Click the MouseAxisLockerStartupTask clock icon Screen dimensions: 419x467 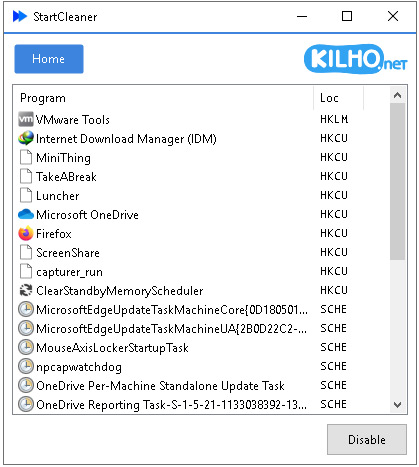(x=26, y=347)
